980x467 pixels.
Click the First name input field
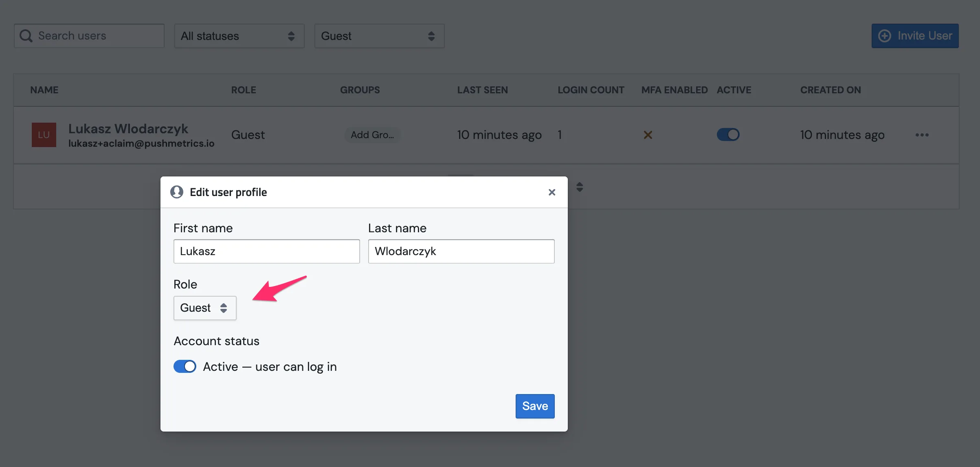coord(267,251)
